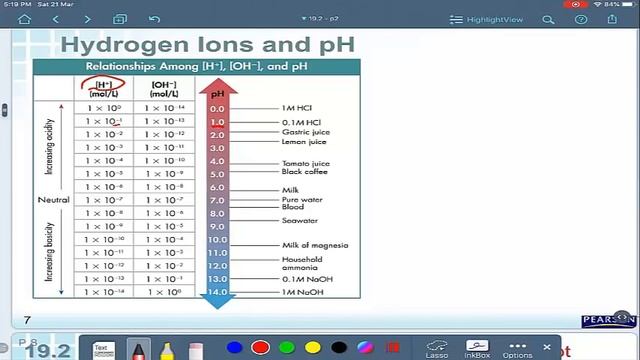Select the eraser tool

(x=196, y=351)
